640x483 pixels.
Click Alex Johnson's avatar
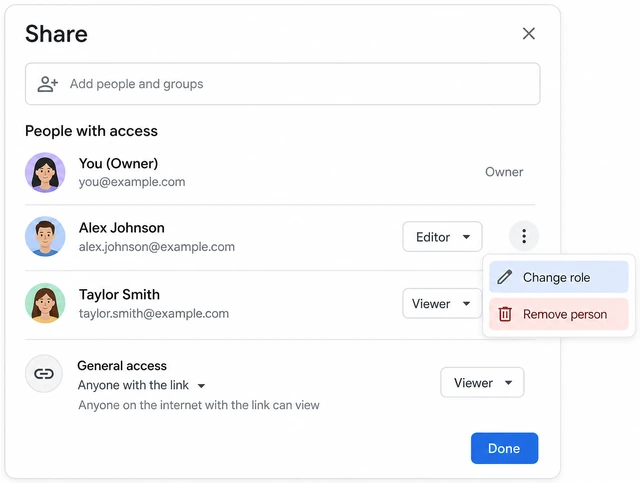(45, 236)
